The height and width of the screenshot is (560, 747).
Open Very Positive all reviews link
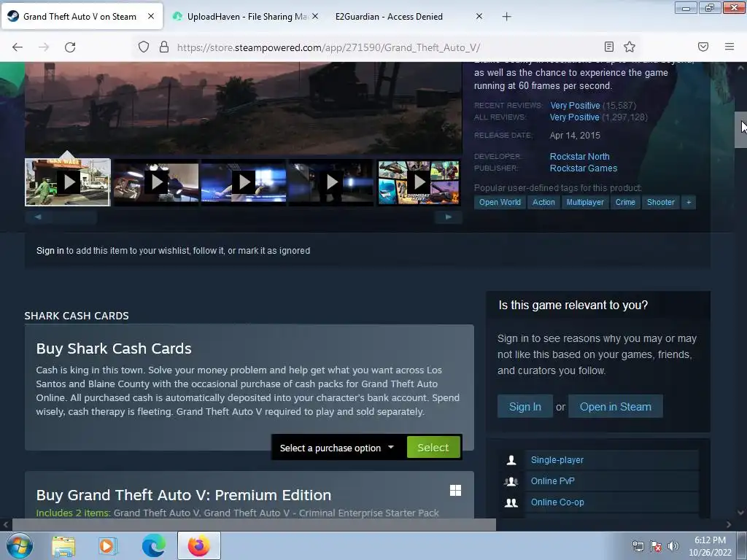click(575, 117)
